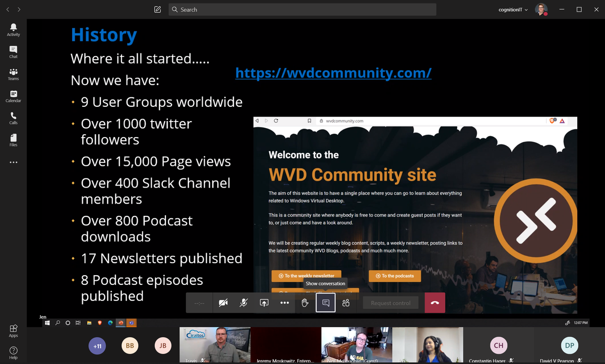Image resolution: width=605 pixels, height=364 pixels.
Task: Click Brave shields icon in shared browser
Action: pos(553,121)
